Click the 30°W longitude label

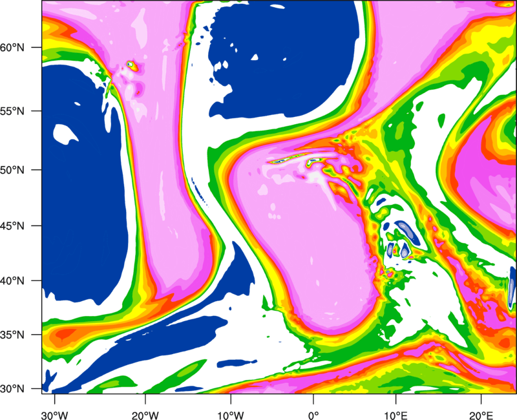coord(55,415)
